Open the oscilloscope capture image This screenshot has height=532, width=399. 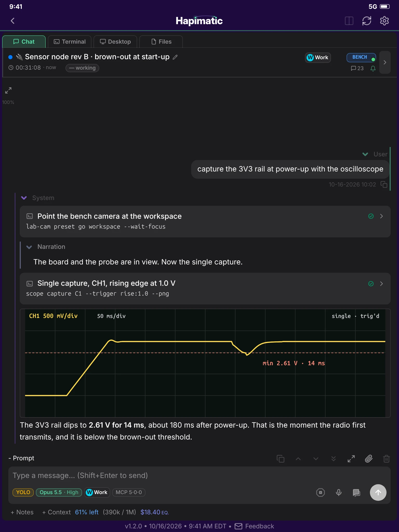point(205,363)
